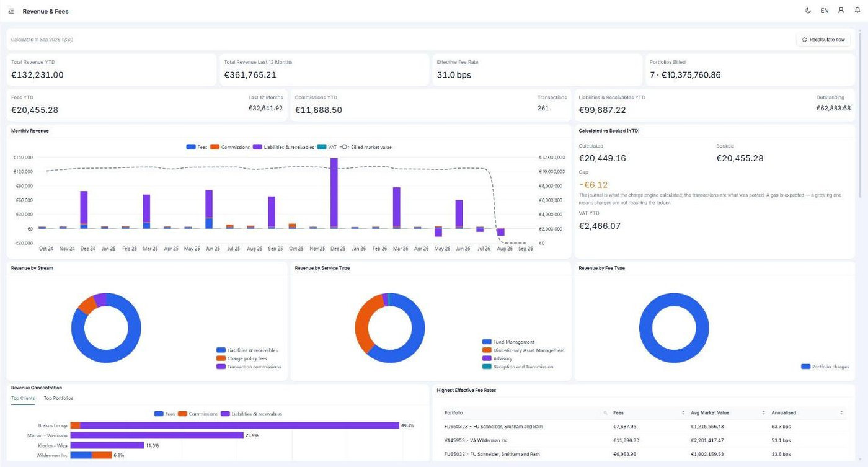Toggle Commissions series in Monthly Revenue legend
This screenshot has height=467, width=868.
coord(230,147)
